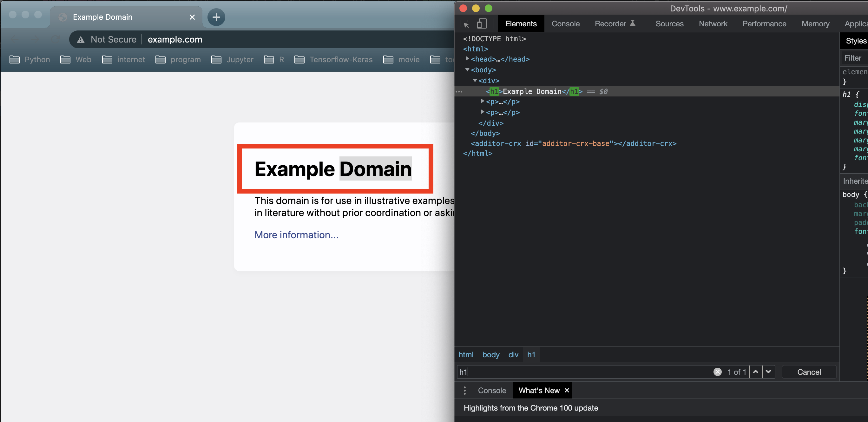The width and height of the screenshot is (868, 422).
Task: Switch to the Elements tab
Action: point(521,23)
